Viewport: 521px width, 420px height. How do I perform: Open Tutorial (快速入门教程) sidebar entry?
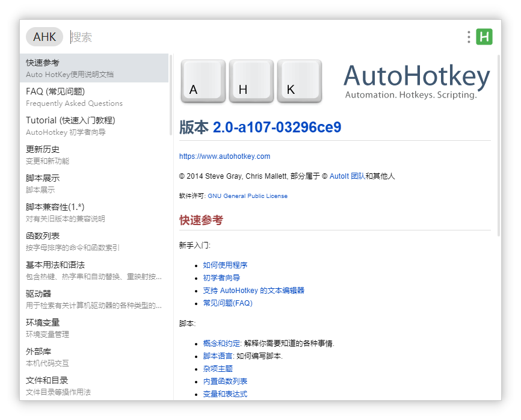[x=94, y=126]
